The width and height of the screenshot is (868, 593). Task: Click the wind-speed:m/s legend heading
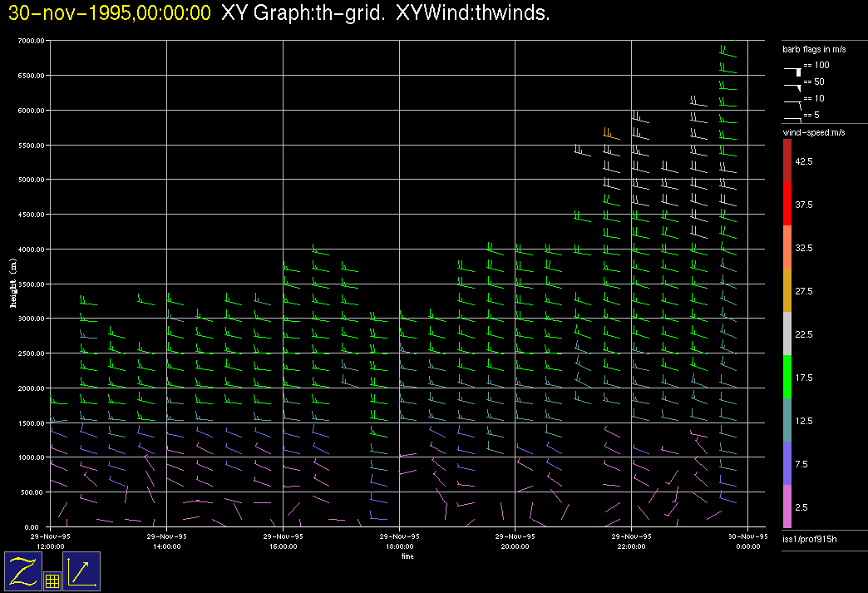814,132
